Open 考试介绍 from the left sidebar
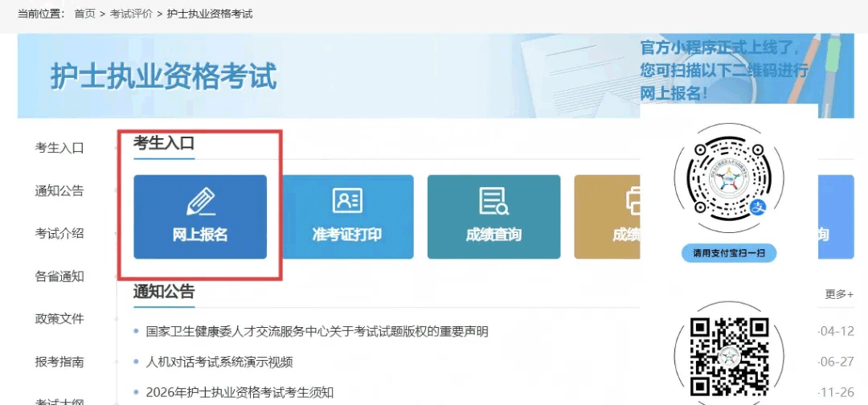The width and height of the screenshot is (868, 405). (59, 234)
